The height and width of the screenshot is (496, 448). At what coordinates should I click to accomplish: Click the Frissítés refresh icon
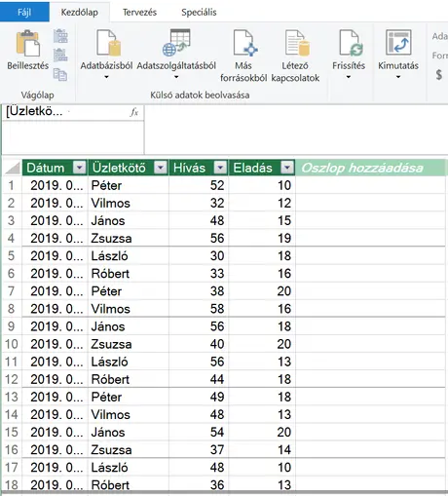352,43
